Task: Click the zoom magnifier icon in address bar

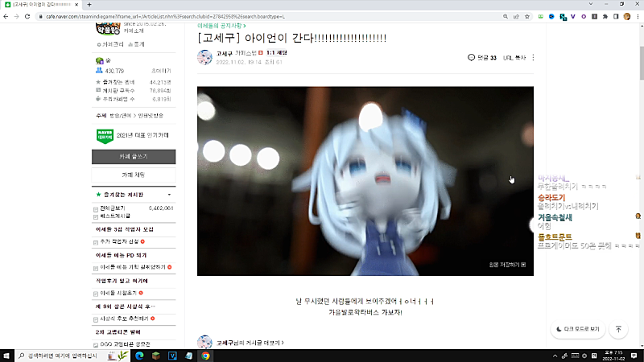Action: 506,16
